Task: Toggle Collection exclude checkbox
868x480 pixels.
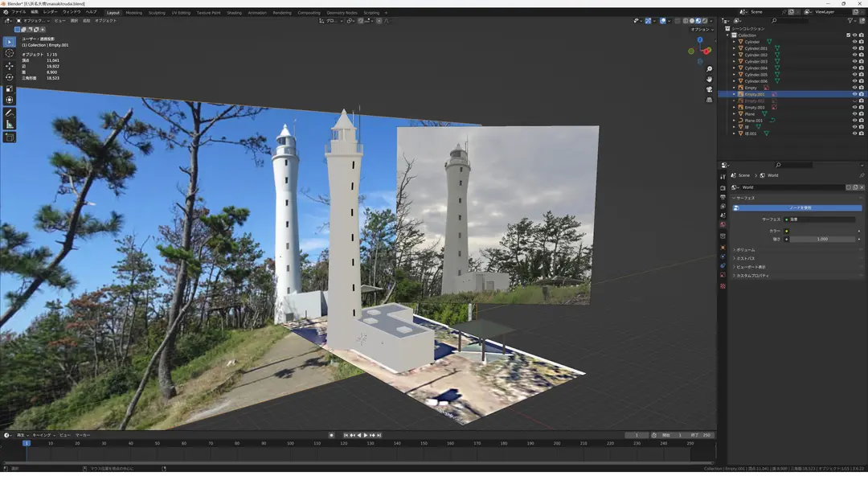Action: (848, 35)
